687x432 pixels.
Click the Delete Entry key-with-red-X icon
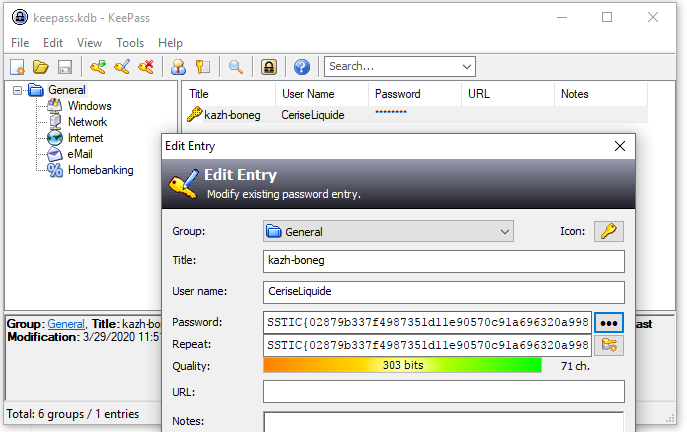146,67
